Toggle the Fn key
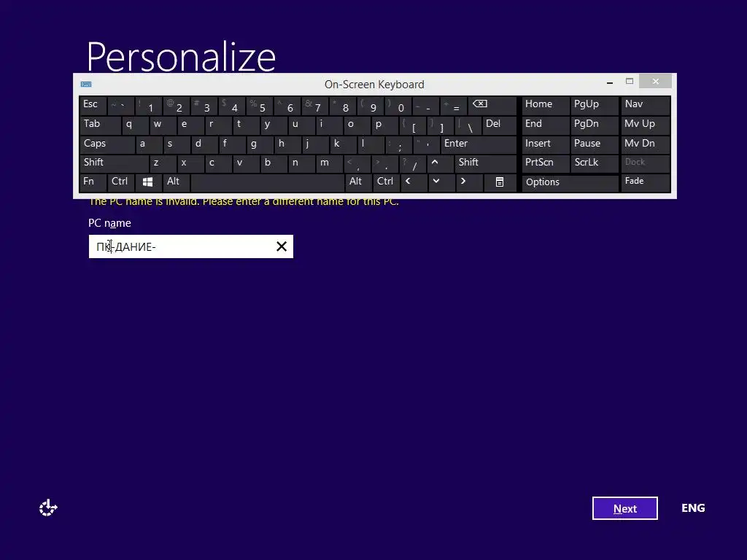Viewport: 747px width, 560px height. tap(93, 182)
